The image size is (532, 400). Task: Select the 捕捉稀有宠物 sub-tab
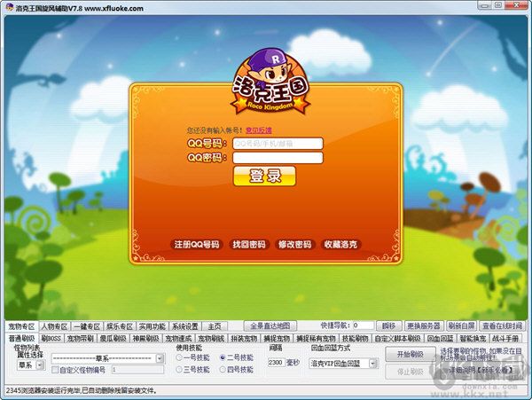pos(316,338)
